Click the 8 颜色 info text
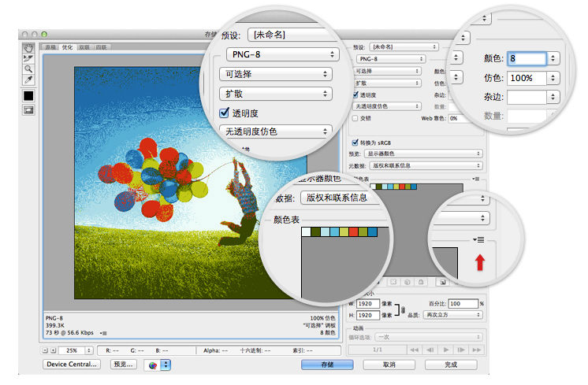Screen dimensions: 588x385 pos(327,332)
